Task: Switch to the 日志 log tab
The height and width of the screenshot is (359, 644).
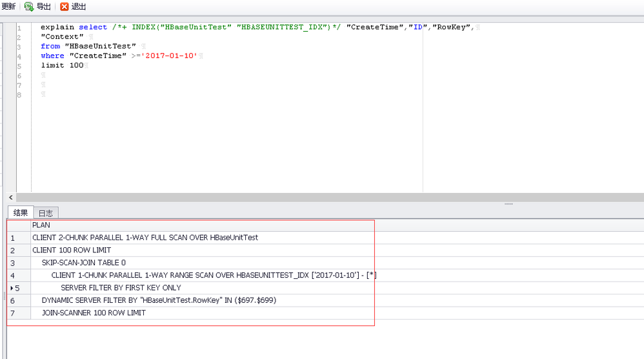Action: 46,213
